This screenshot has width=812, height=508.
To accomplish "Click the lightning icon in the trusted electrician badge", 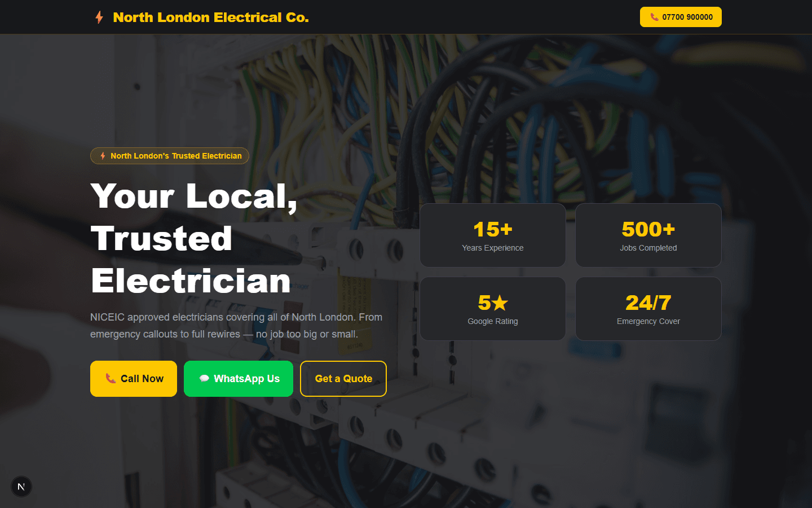I will (103, 156).
